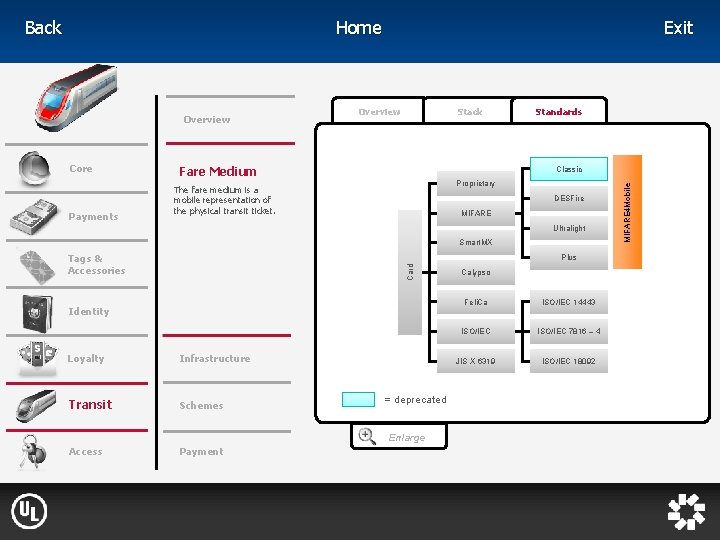Click the large train image at the top left
720x540 pixels.
[x=76, y=97]
